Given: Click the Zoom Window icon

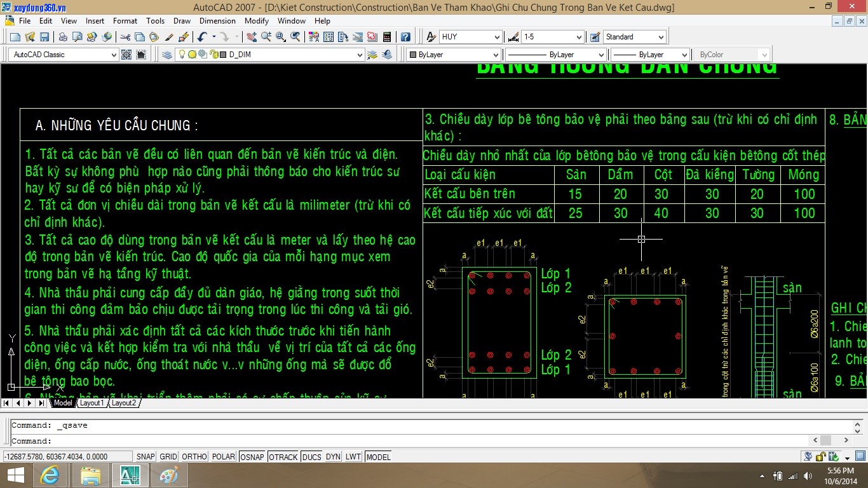Looking at the screenshot, I should point(281,37).
